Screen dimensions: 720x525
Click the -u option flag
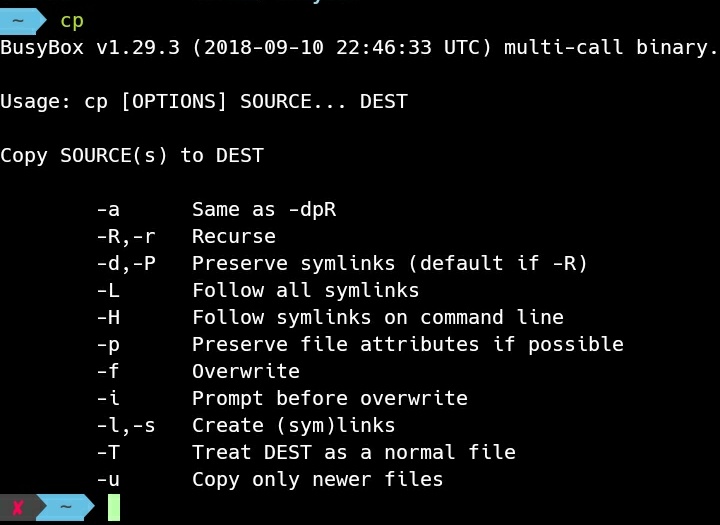(x=108, y=480)
